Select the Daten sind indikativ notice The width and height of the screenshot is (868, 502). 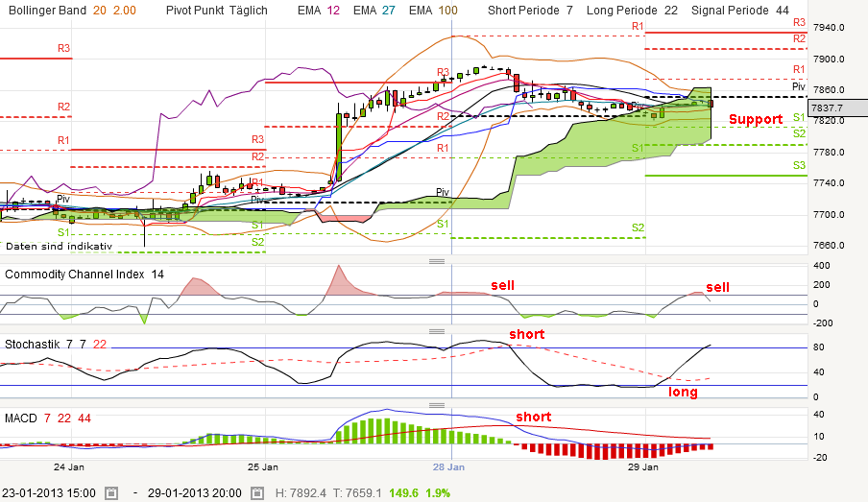click(59, 247)
